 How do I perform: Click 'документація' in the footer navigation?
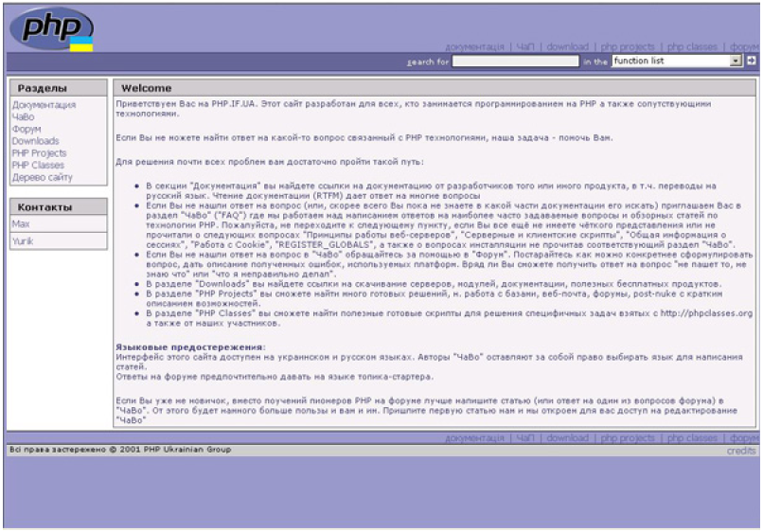click(x=474, y=438)
